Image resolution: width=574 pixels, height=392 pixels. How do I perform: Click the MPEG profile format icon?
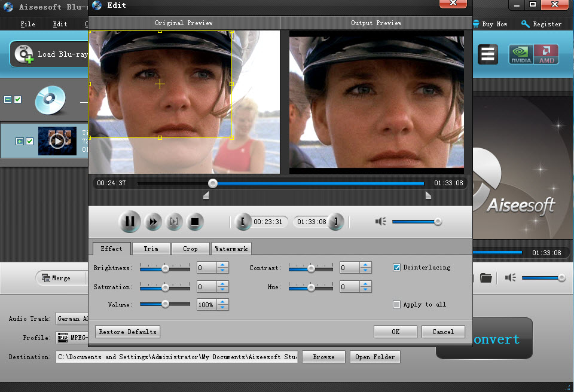(63, 338)
